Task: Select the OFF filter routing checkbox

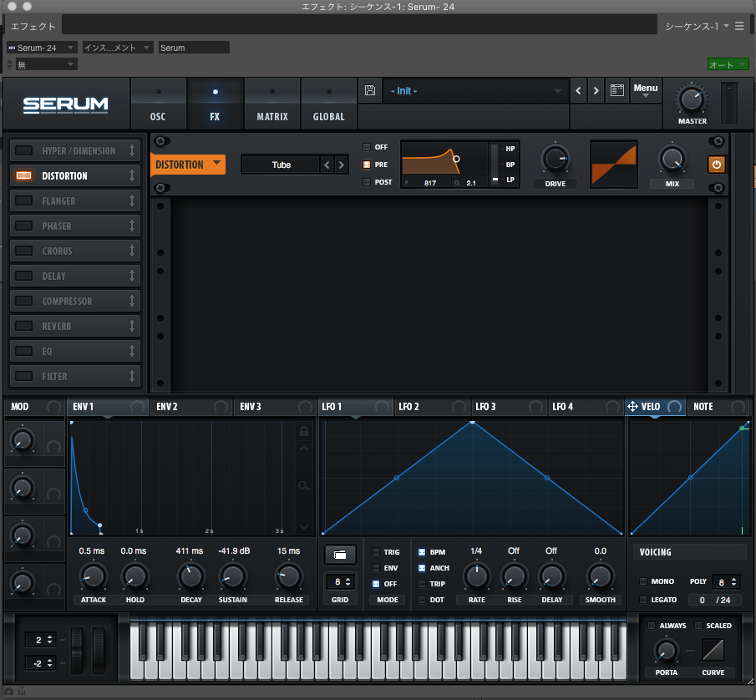Action: pyautogui.click(x=367, y=147)
